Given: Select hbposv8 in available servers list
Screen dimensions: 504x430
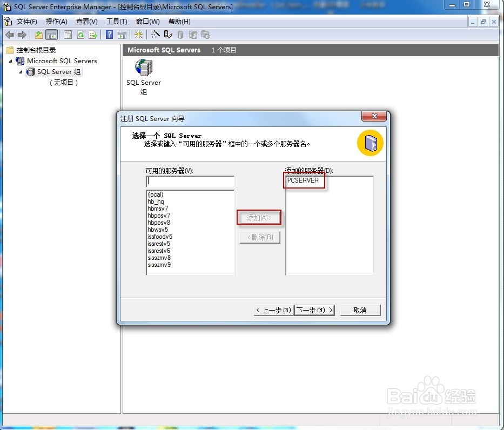Looking at the screenshot, I should tap(159, 223).
